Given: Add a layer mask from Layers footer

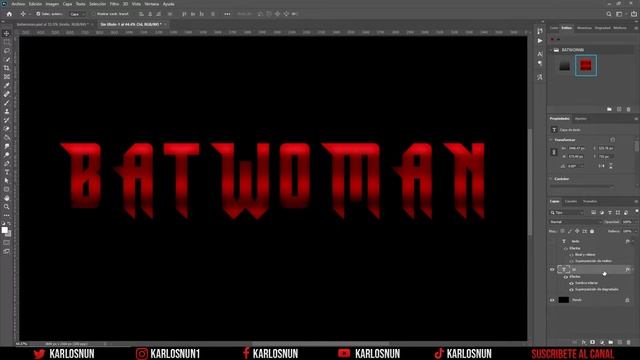Looking at the screenshot, I should [593, 342].
